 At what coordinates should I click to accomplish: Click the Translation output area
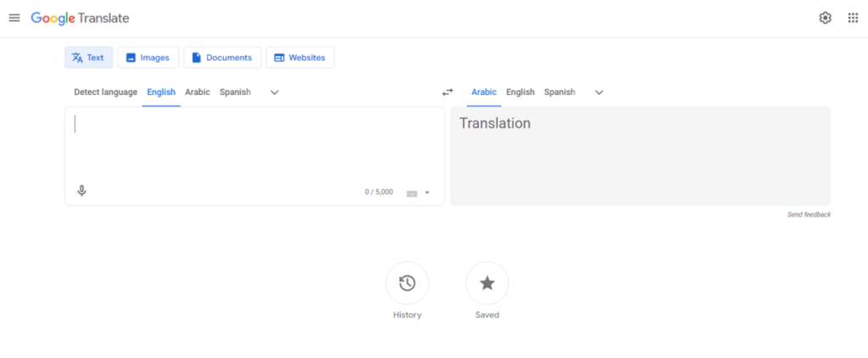click(641, 156)
